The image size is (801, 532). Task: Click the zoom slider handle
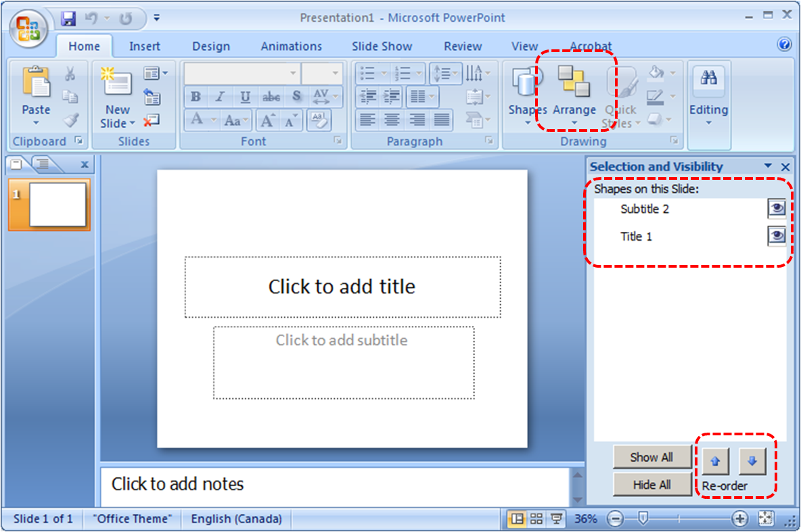[x=643, y=518]
